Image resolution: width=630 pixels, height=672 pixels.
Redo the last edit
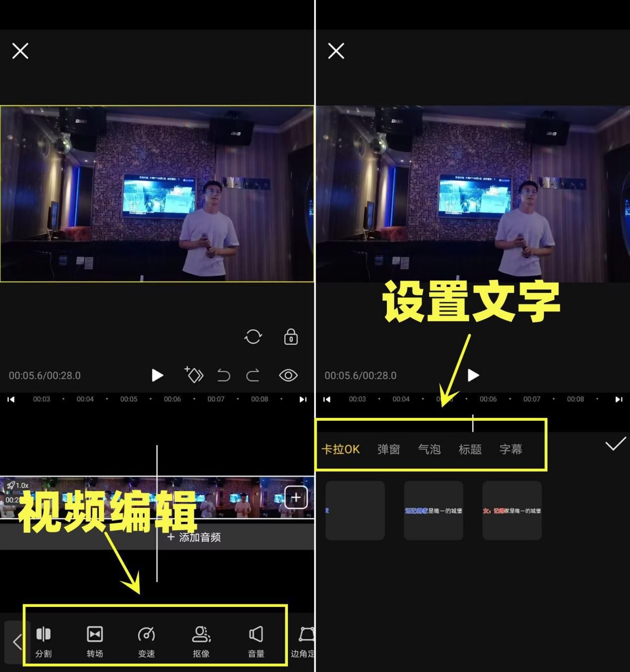pos(253,376)
